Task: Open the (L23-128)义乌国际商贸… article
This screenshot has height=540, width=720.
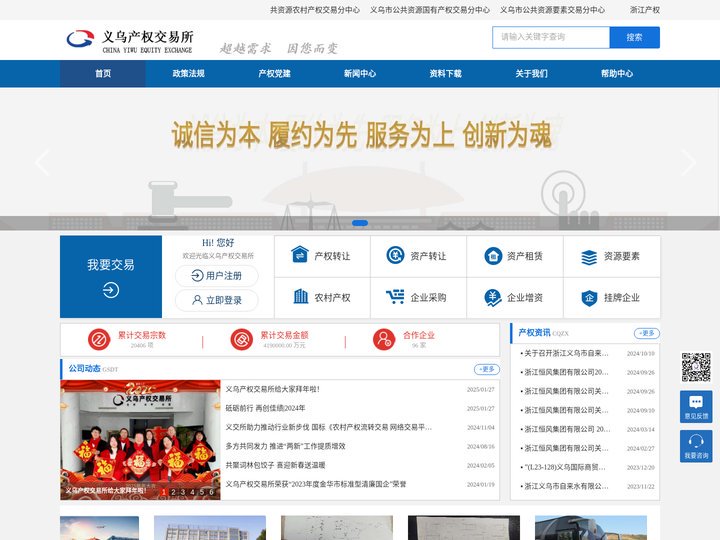Action: [x=565, y=467]
